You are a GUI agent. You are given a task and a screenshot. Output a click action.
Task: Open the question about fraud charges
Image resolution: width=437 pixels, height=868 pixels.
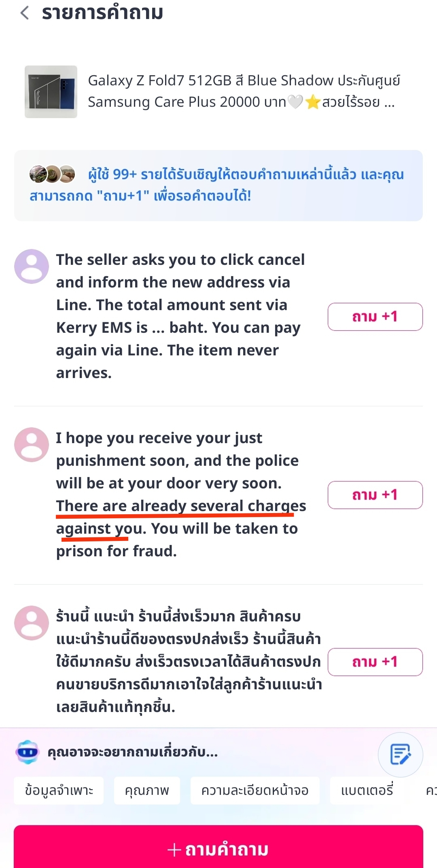click(x=180, y=494)
